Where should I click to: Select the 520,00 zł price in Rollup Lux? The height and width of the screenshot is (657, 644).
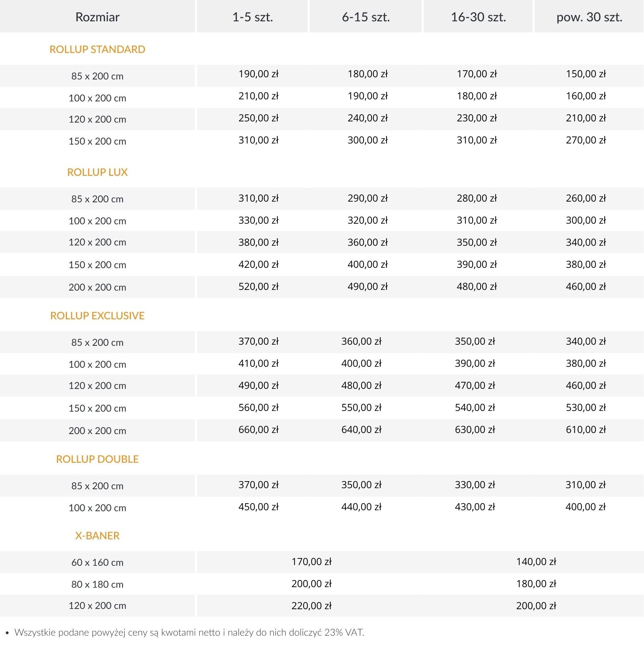pyautogui.click(x=258, y=287)
